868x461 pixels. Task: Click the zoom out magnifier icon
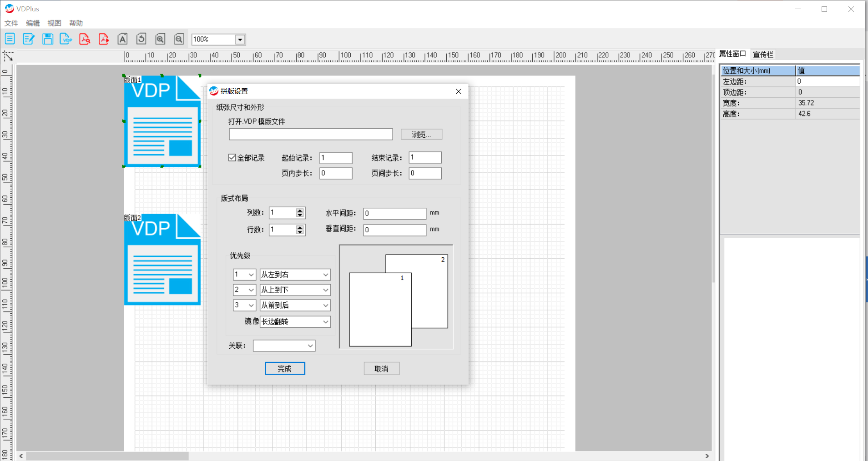point(179,39)
